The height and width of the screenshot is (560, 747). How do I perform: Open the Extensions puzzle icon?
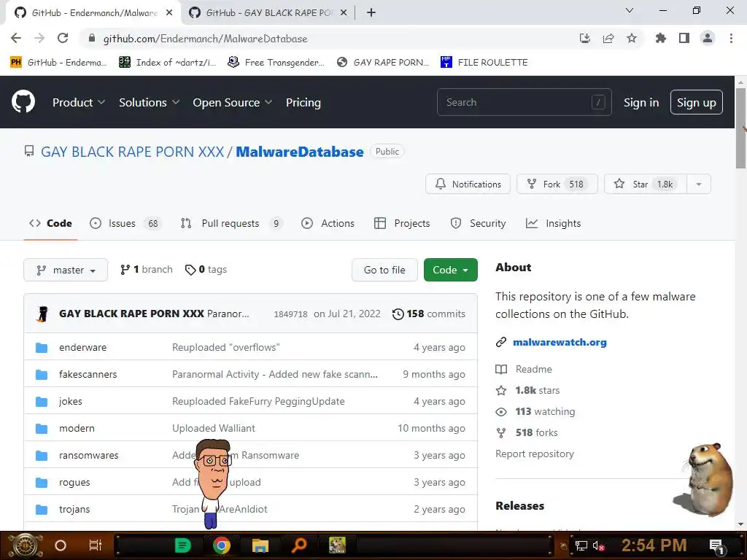(661, 38)
